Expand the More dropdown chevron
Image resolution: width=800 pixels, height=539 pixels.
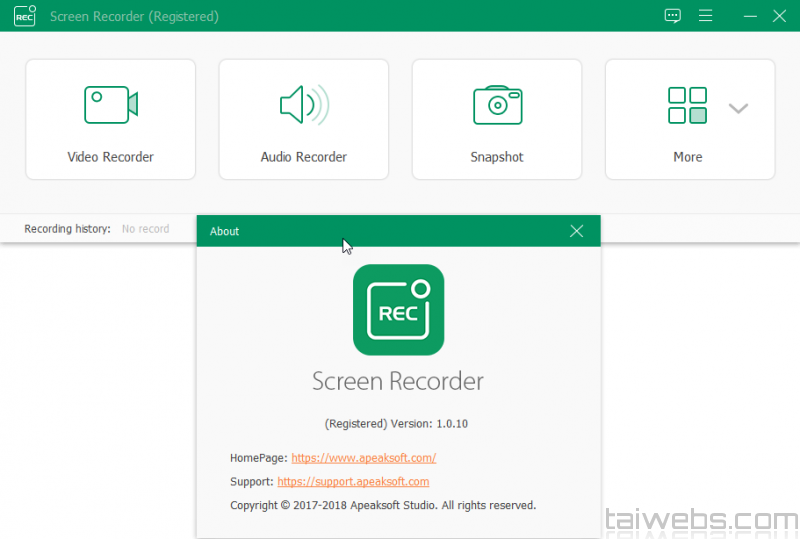(738, 108)
